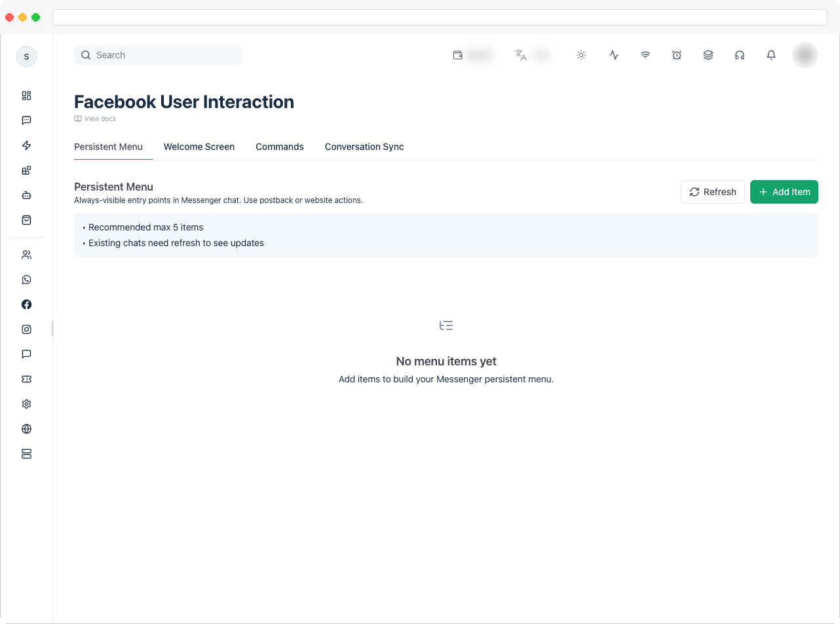This screenshot has height=624, width=840.
Task: Click the S workspace avatar in sidebar
Action: click(x=26, y=56)
